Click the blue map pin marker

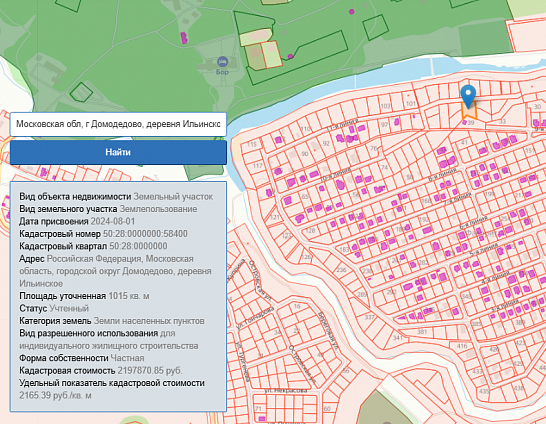pyautogui.click(x=468, y=96)
